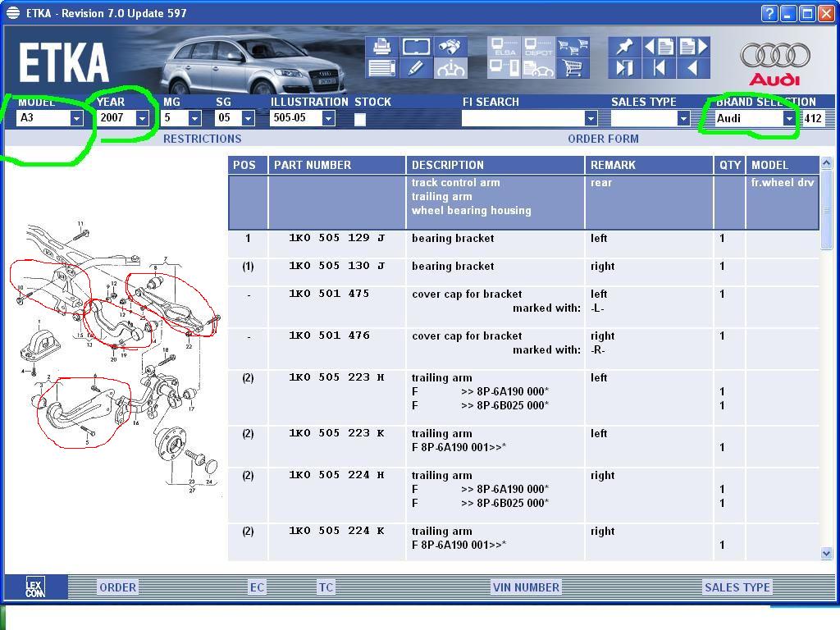Go to the next page with right-arrow document icon
Viewport: 840px width, 630px height.
[x=693, y=47]
